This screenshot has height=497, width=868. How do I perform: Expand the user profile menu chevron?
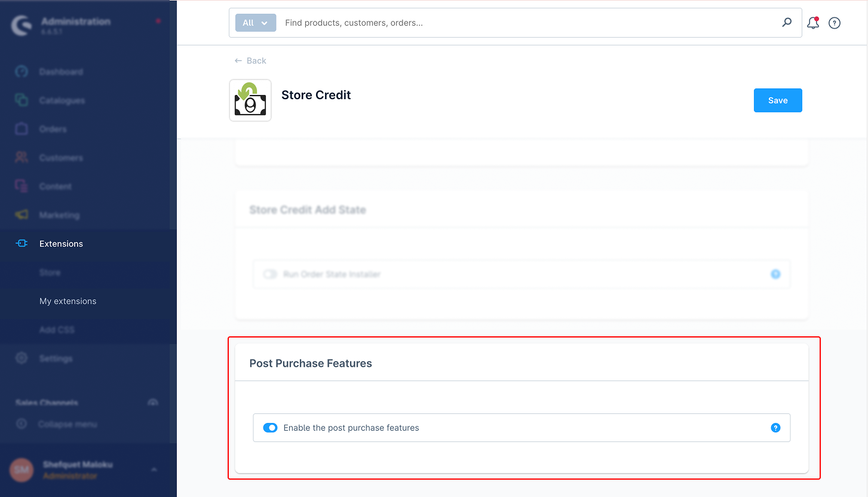[x=154, y=470]
